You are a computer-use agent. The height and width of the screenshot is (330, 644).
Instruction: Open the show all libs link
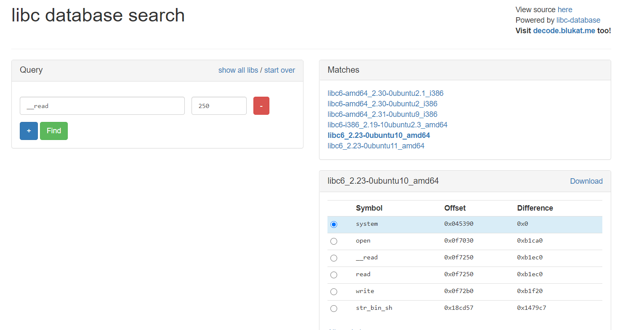(x=238, y=70)
